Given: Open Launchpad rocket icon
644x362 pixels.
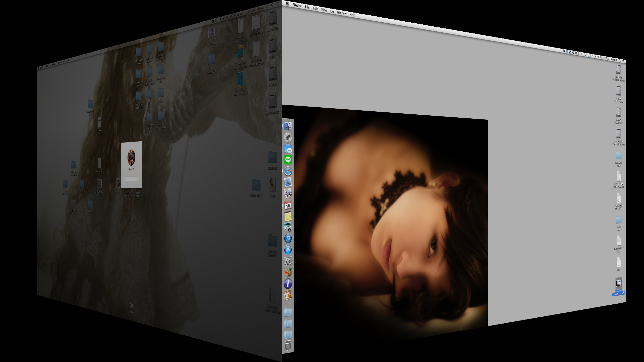Looking at the screenshot, I should pos(288,137).
